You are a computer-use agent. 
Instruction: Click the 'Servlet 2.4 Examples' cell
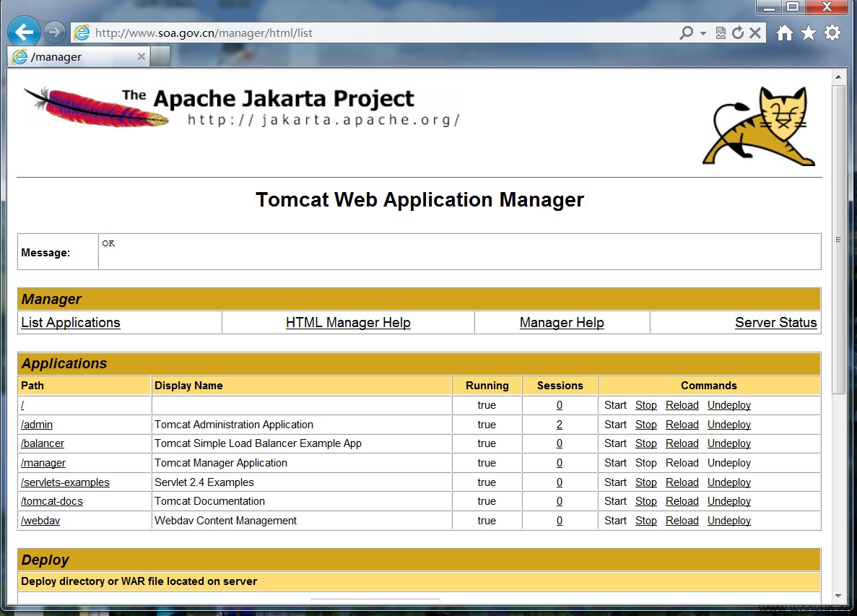(x=302, y=482)
